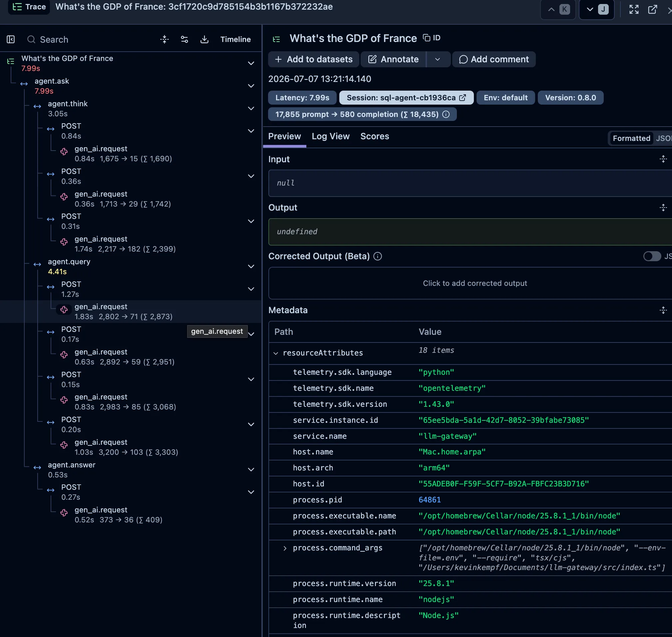Image resolution: width=672 pixels, height=637 pixels.
Task: Click the host.name value Mac.home.arpa
Action: [x=452, y=452]
